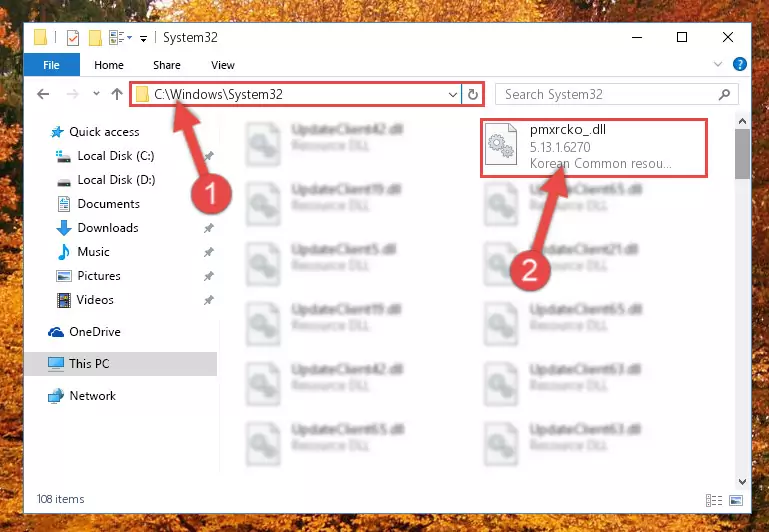Click the Network icon in sidebar
Viewport: 769px width, 532px height.
point(56,396)
